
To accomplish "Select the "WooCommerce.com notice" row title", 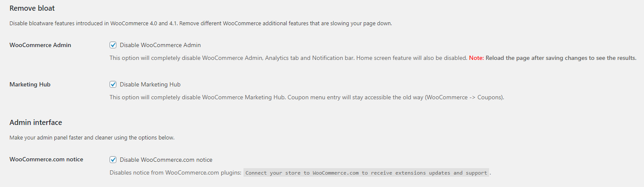I will pos(46,159).
